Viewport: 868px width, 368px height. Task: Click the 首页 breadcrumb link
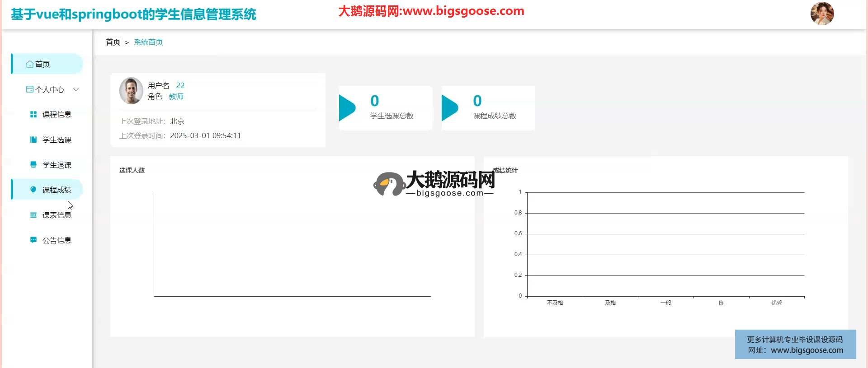pos(113,42)
